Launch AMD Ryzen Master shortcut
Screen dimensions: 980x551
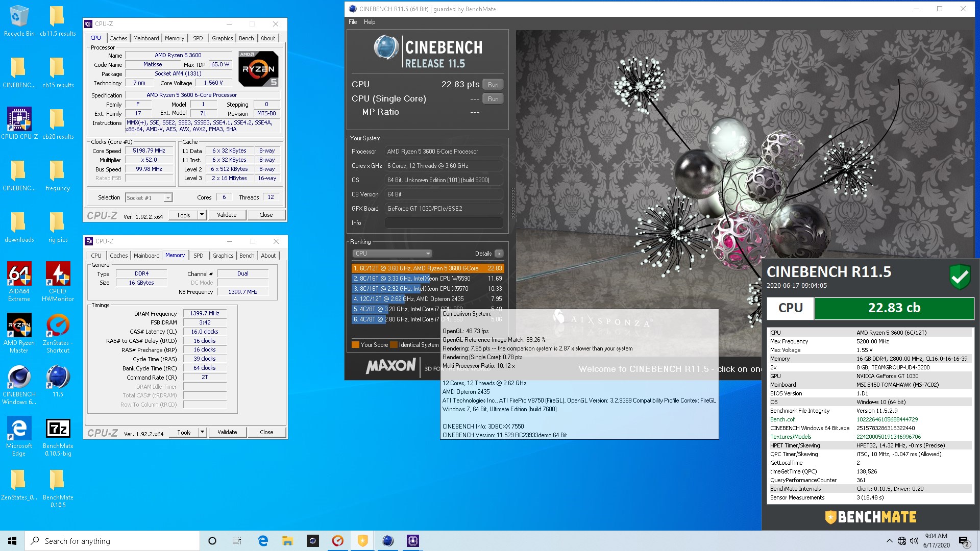(x=19, y=333)
